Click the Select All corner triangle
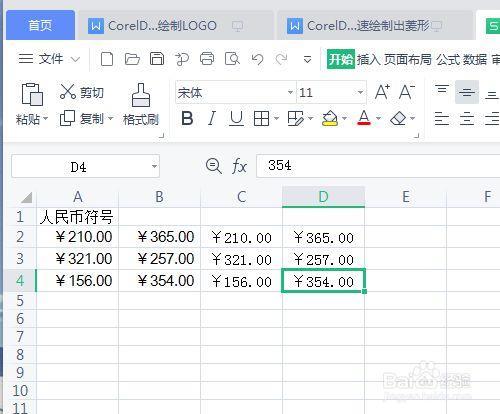The height and width of the screenshot is (414, 500). [x=27, y=197]
